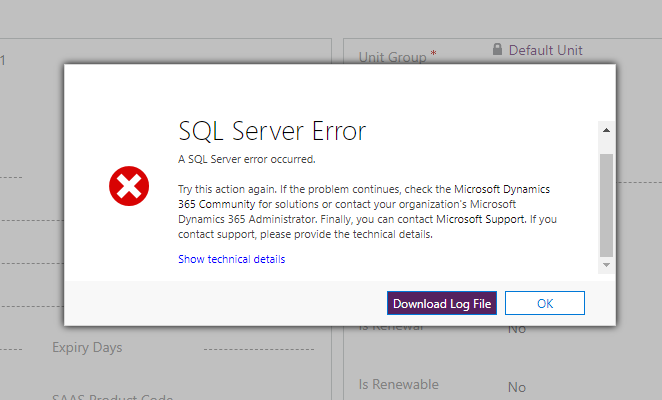Click the Is Renewable field label
The image size is (662, 400).
tap(399, 384)
